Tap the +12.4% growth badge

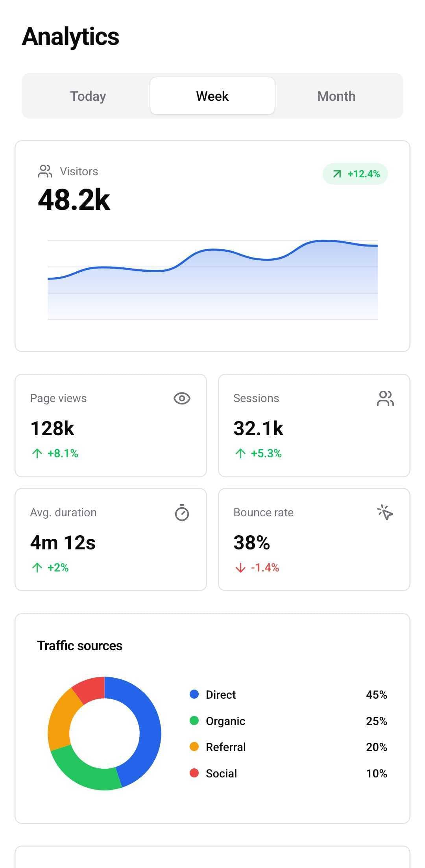[x=355, y=174]
